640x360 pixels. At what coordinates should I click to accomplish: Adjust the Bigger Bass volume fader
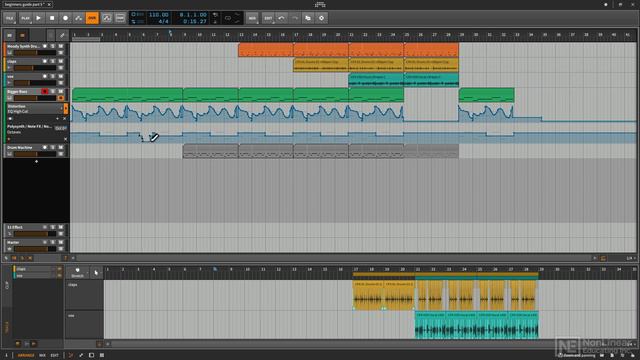click(36, 98)
